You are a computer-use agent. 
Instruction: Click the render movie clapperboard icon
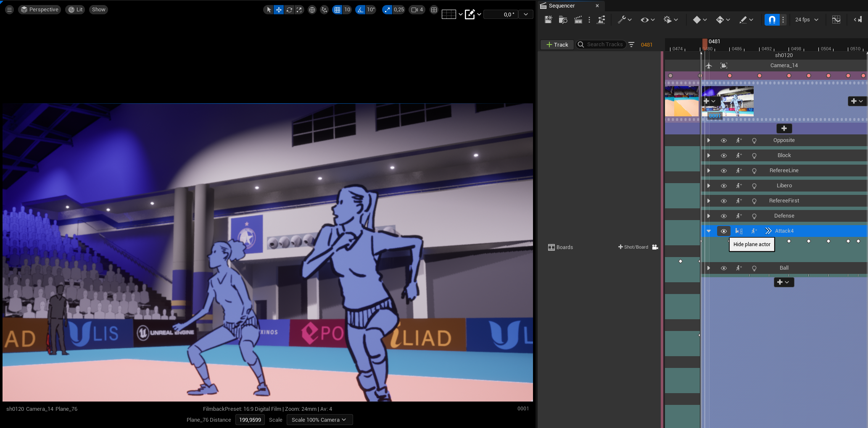coord(578,20)
